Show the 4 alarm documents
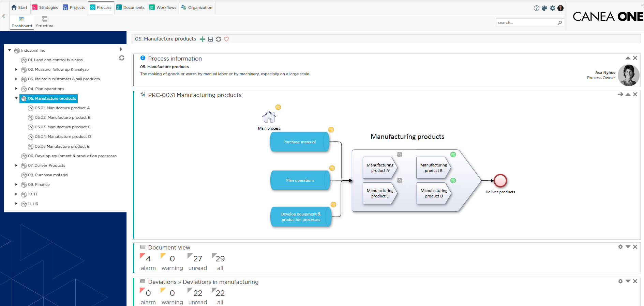 pos(148,262)
